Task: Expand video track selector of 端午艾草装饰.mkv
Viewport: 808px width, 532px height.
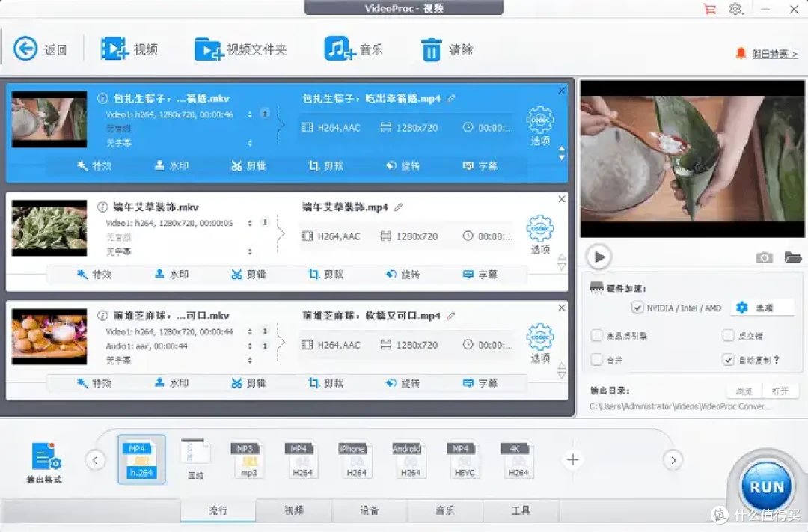Action: coord(250,223)
